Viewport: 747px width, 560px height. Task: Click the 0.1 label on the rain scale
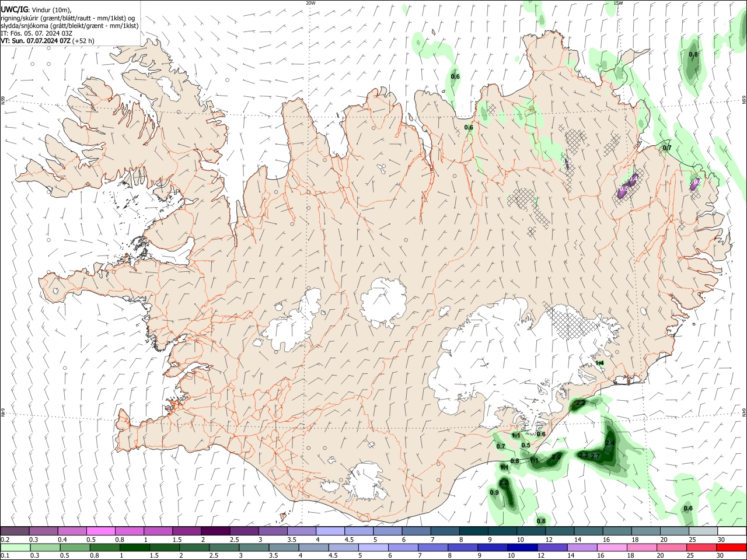(6, 555)
